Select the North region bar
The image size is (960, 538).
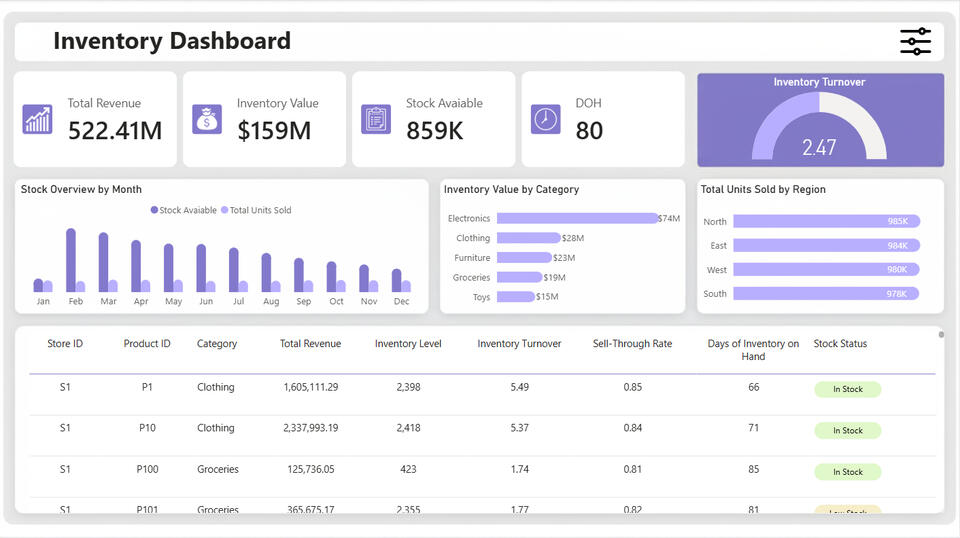[825, 221]
